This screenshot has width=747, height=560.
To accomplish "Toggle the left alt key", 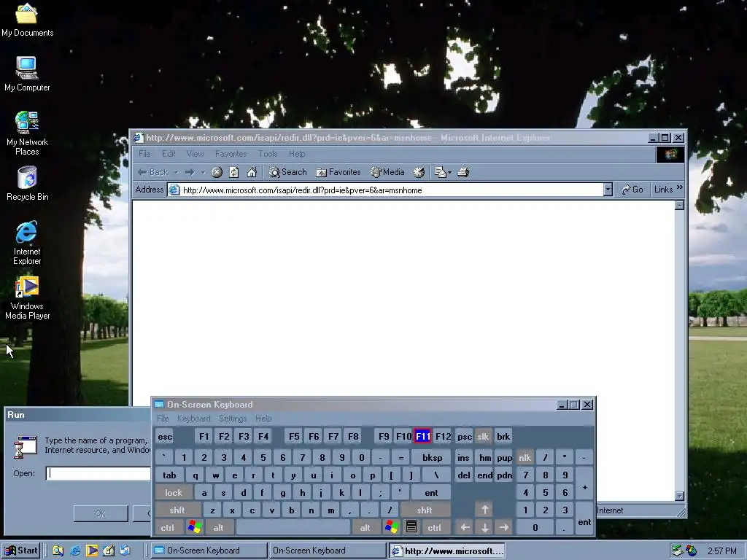I will [218, 528].
